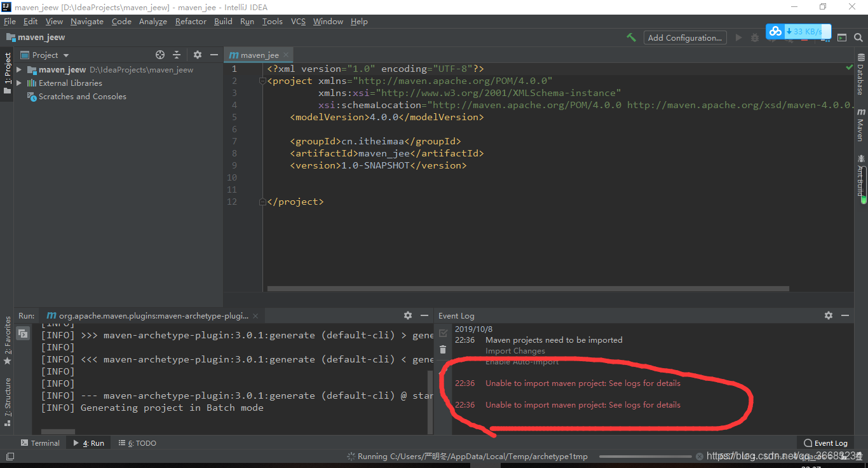This screenshot has height=468, width=868.
Task: Click the Locate/Scroll from Source target icon
Action: 160,55
